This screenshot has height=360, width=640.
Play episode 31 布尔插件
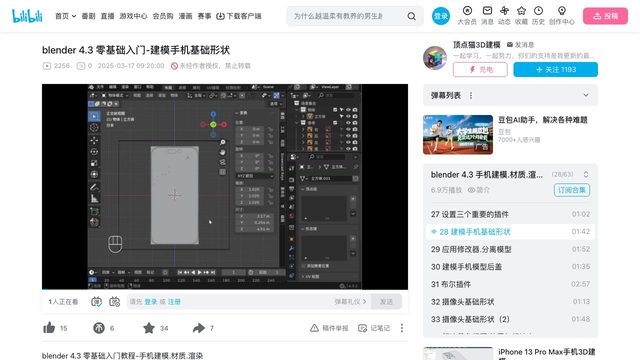coord(510,284)
